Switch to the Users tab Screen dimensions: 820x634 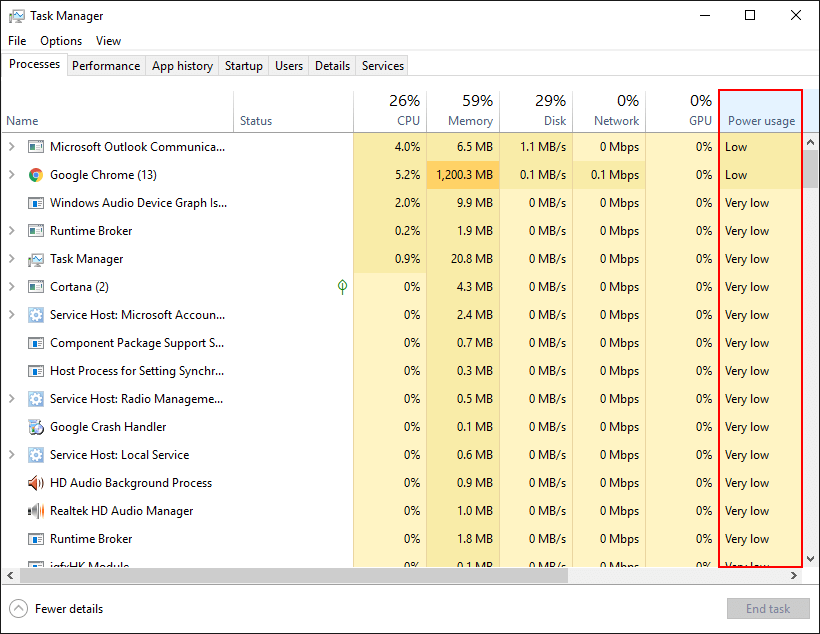coord(289,66)
